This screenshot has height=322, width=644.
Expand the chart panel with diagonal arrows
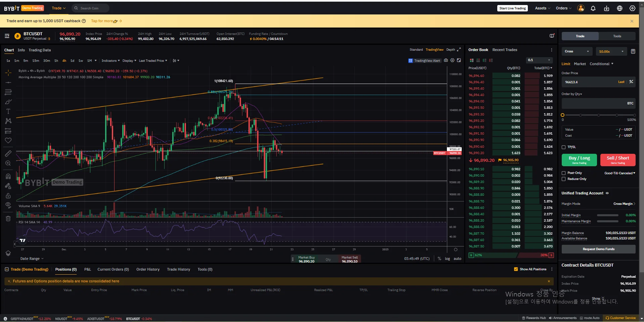point(459,50)
